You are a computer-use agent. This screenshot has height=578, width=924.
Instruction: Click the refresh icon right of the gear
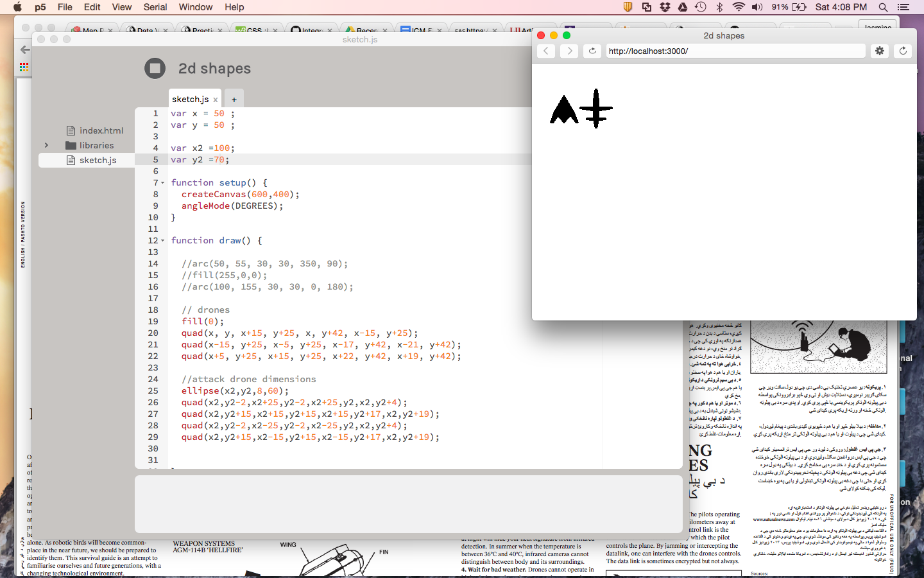(903, 51)
